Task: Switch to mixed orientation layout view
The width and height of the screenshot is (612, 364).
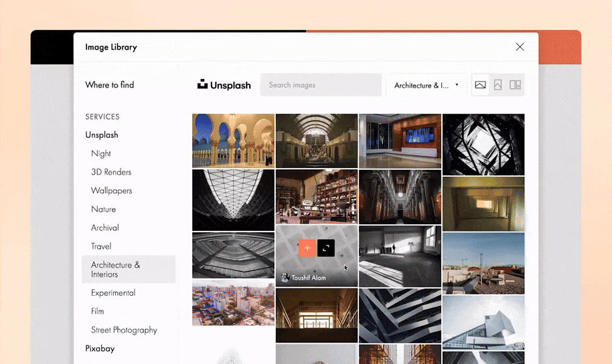Action: (515, 85)
